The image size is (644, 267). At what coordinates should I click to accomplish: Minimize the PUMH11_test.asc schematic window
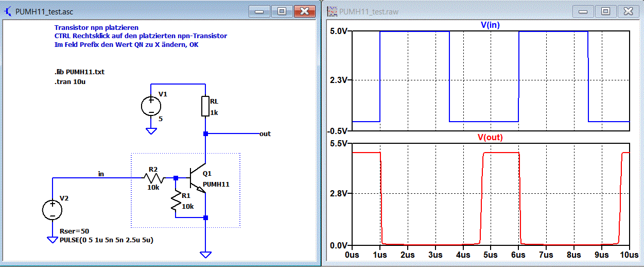tap(259, 11)
